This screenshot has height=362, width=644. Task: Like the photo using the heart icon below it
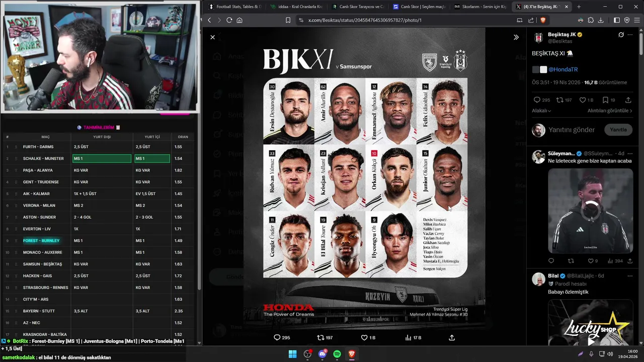364,337
